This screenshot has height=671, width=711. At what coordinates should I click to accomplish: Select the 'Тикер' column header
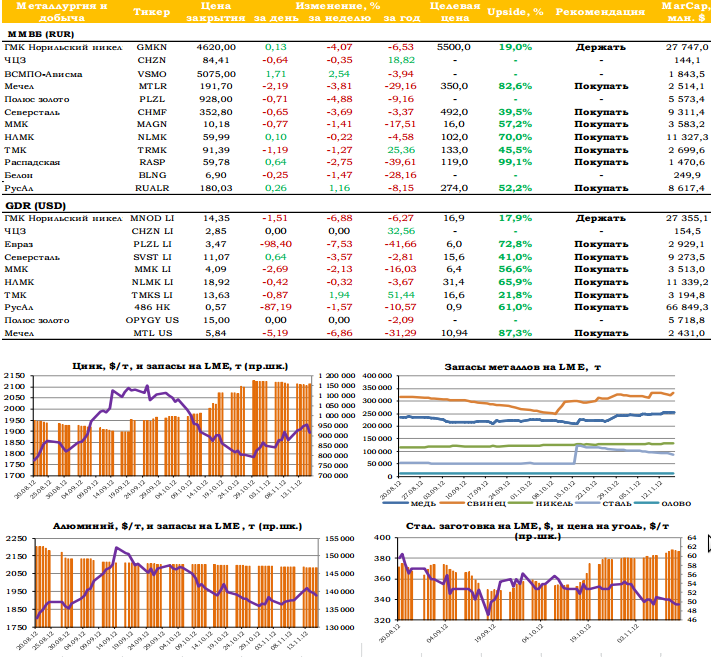point(151,12)
